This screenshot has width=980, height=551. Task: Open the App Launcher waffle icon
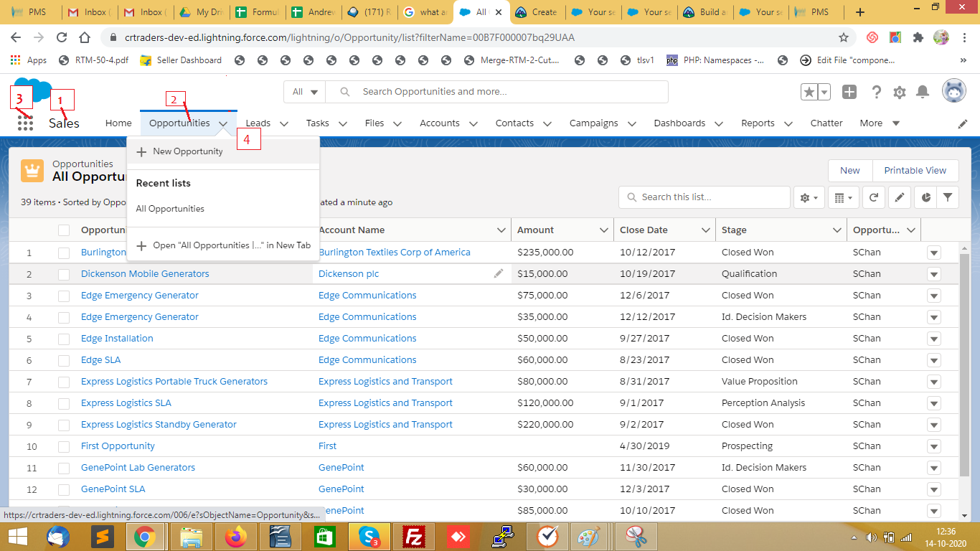(24, 123)
